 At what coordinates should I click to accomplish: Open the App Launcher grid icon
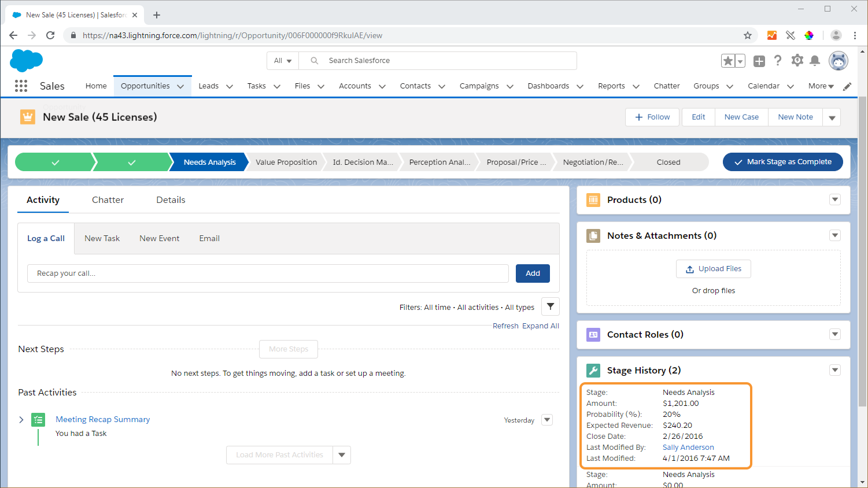(21, 86)
